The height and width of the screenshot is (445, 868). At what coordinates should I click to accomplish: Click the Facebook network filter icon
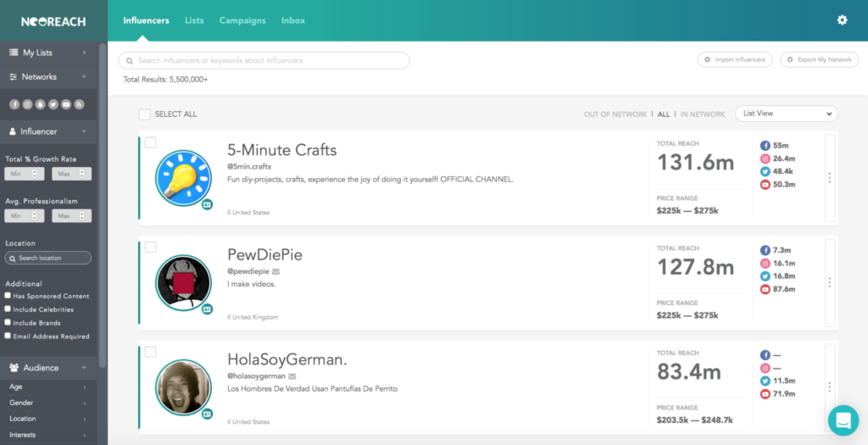(14, 104)
